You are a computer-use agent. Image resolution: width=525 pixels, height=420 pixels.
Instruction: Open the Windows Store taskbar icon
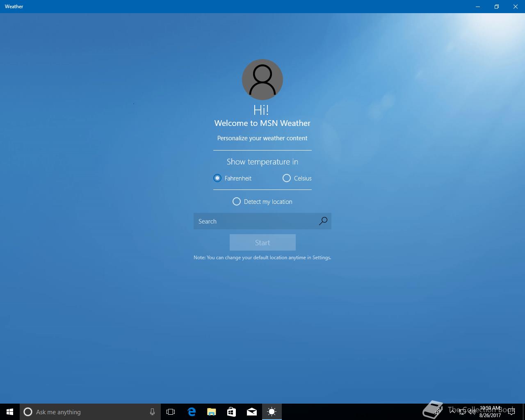click(x=231, y=412)
